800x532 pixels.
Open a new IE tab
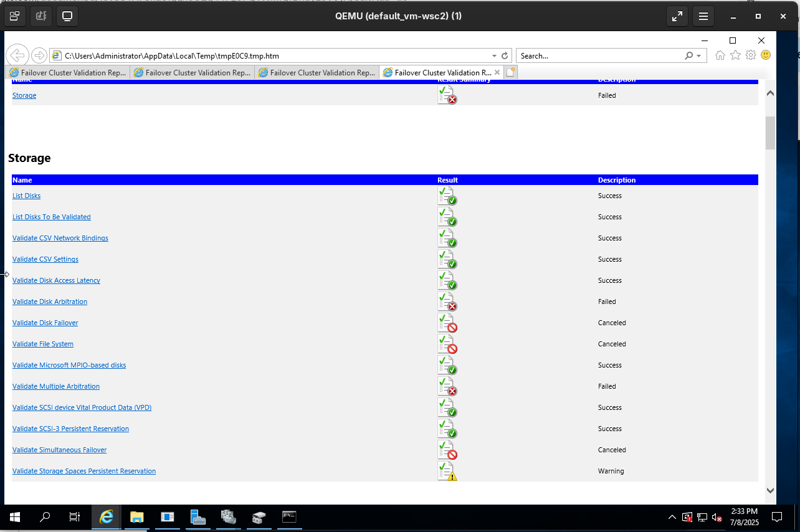(x=511, y=72)
